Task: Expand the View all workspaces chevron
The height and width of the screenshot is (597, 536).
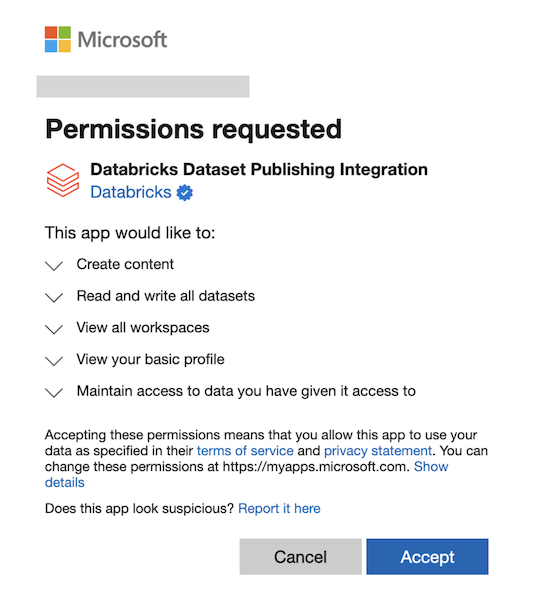Action: [54, 329]
